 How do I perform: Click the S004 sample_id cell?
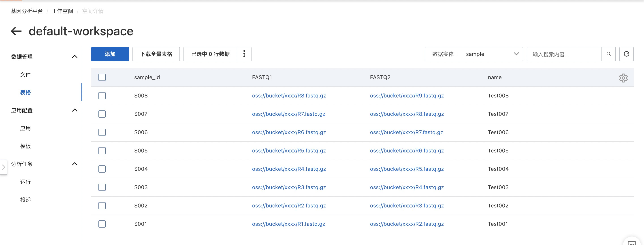pos(141,169)
